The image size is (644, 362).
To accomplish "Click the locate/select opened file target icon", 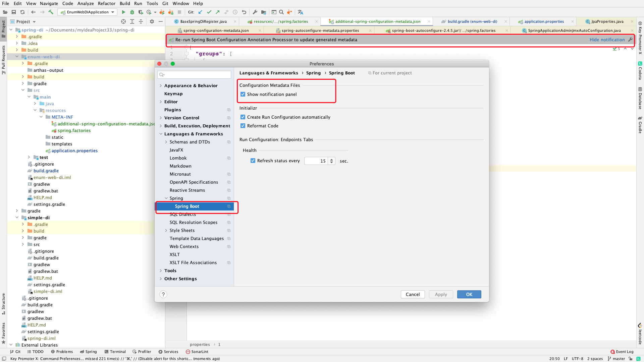I will point(123,21).
